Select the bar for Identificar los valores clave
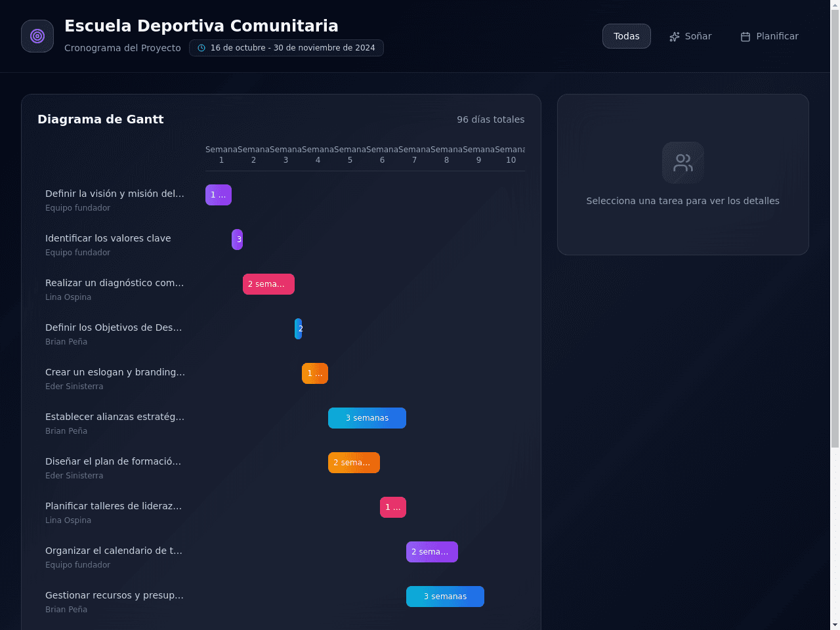 tap(238, 240)
